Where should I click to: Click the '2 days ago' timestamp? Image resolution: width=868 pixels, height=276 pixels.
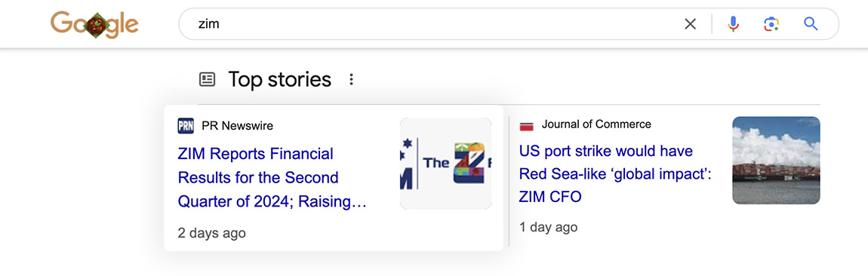[211, 233]
